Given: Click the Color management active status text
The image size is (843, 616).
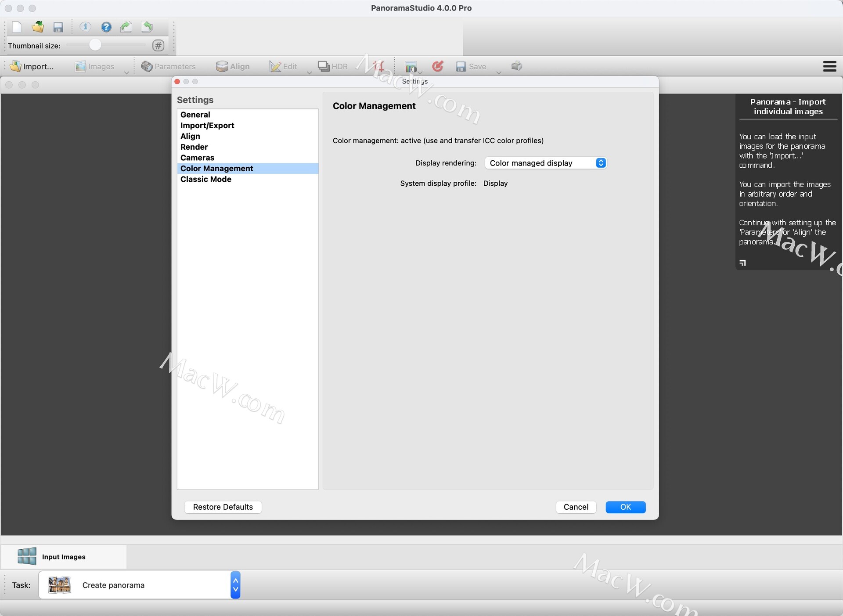Looking at the screenshot, I should [438, 140].
